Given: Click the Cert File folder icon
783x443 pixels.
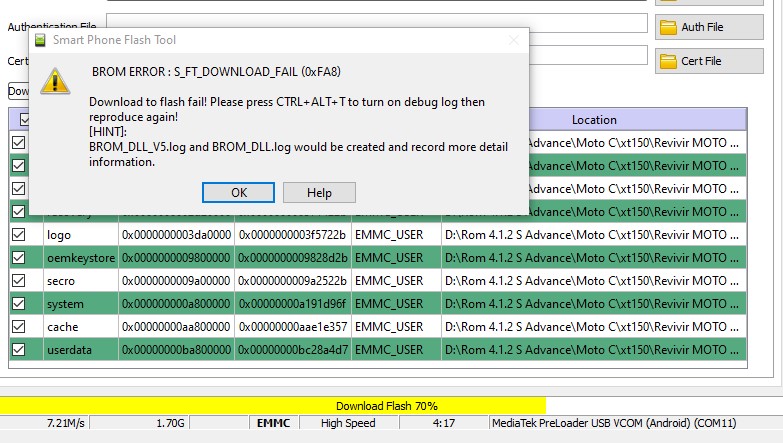Looking at the screenshot, I should [668, 61].
